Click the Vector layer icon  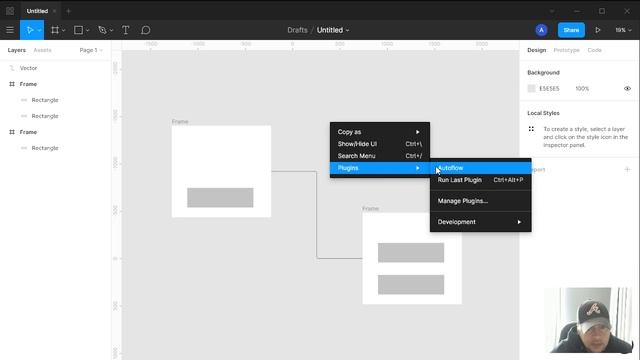(12, 68)
